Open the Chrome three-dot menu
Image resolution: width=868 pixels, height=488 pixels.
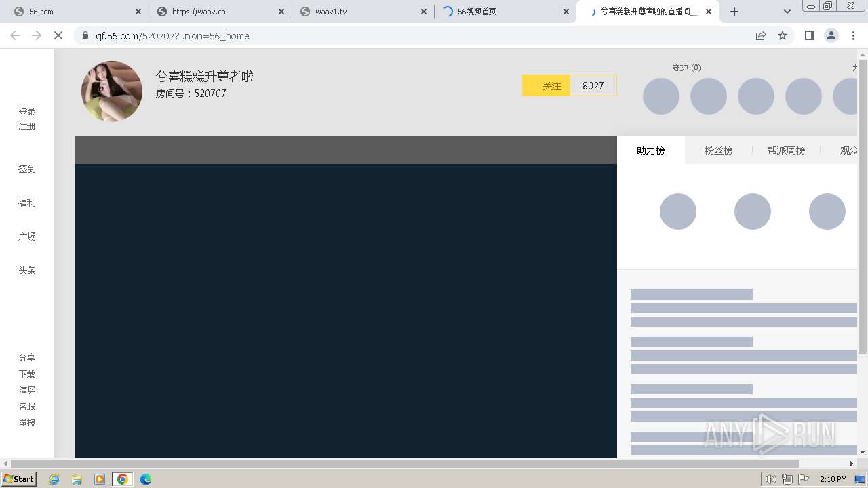pos(853,35)
